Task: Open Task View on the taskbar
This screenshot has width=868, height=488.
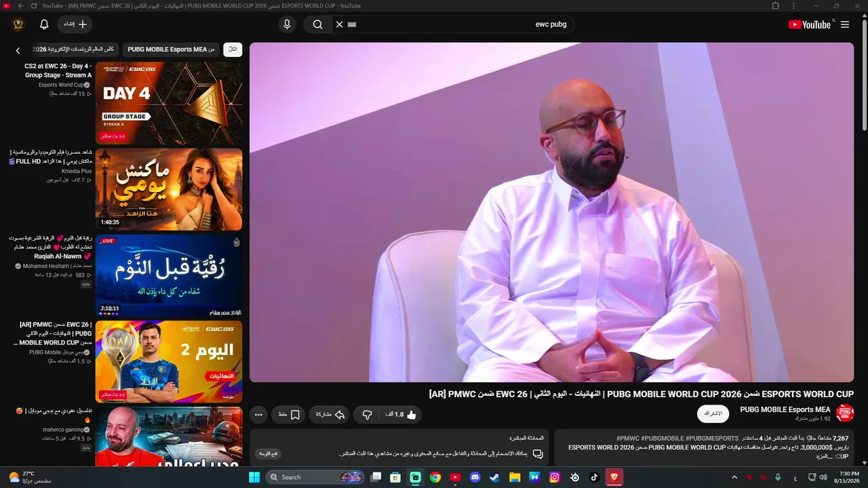Action: click(376, 477)
